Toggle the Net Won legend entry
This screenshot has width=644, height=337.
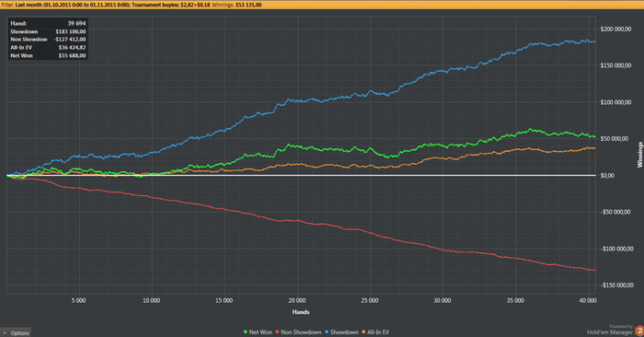(x=258, y=332)
